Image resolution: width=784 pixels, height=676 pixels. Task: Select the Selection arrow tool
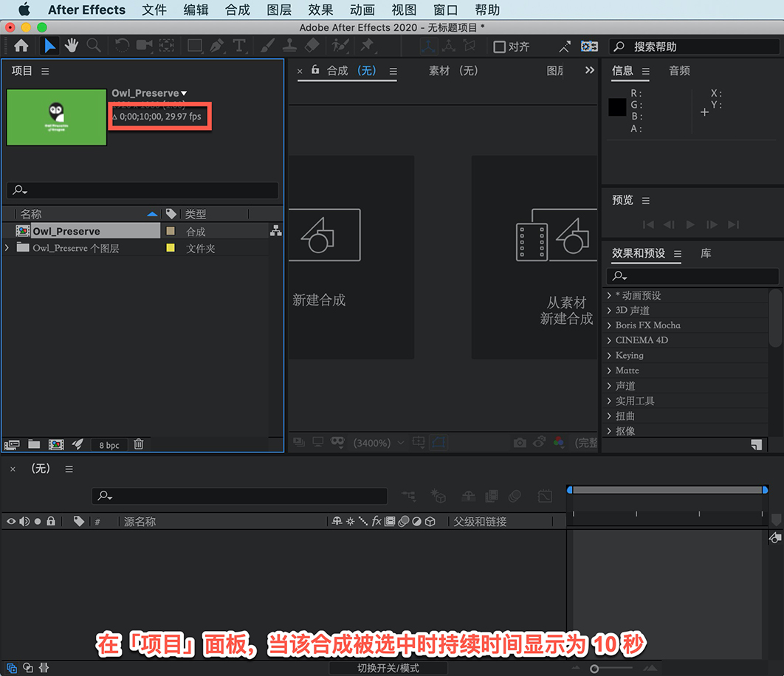pos(49,46)
